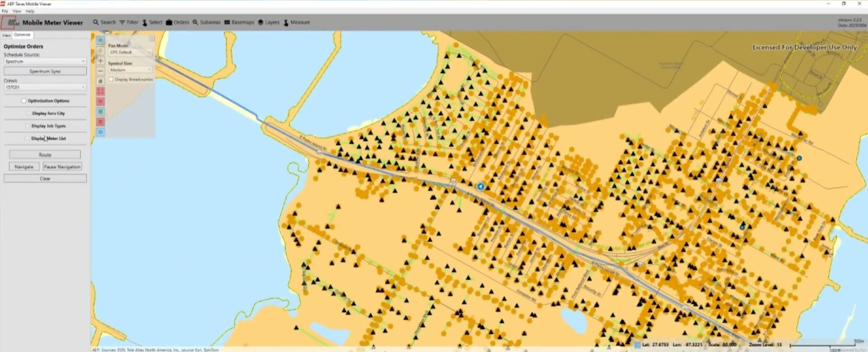Image resolution: width=868 pixels, height=352 pixels.
Task: Activate the Measure tool
Action: (296, 23)
